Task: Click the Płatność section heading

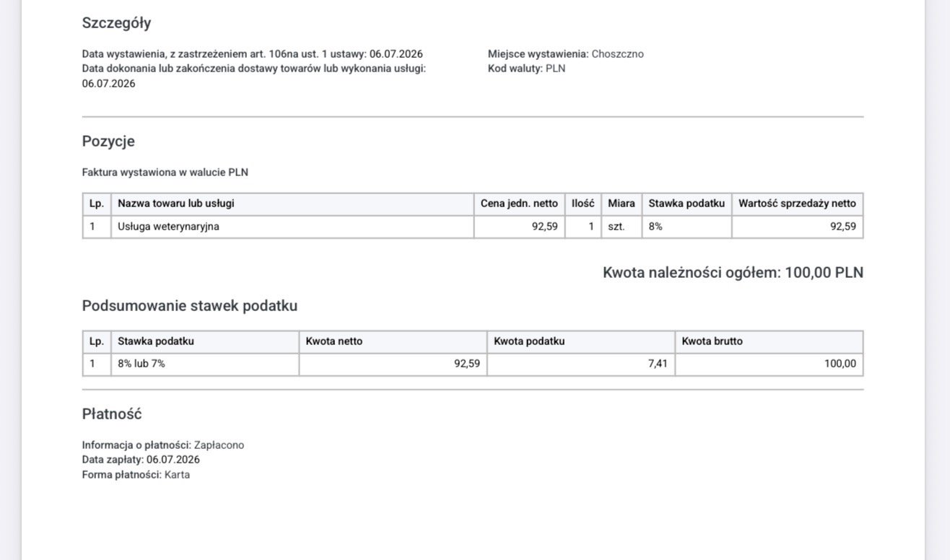Action: pos(112,414)
